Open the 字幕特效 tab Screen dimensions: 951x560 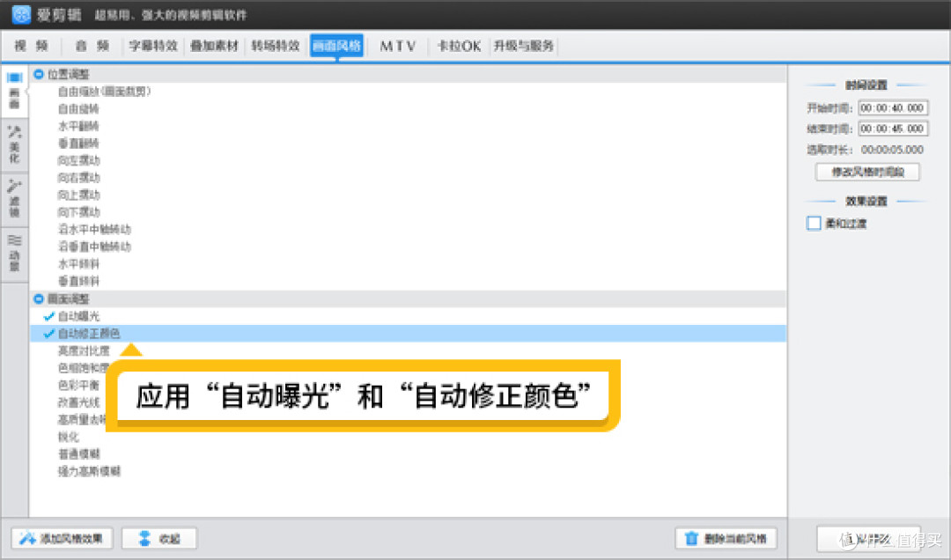click(x=153, y=46)
